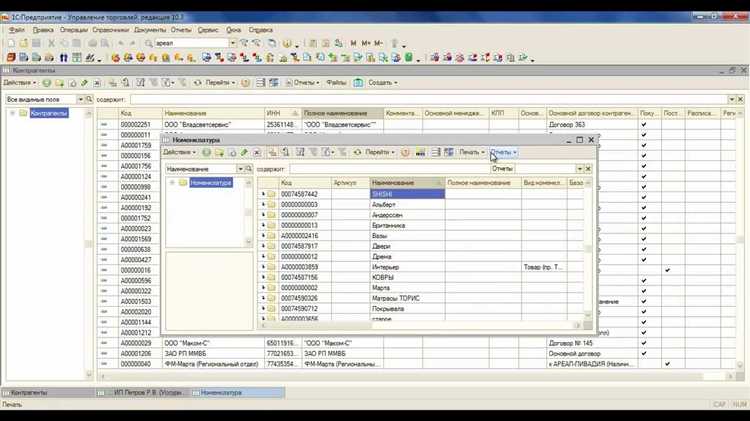Open the Справочники menu

click(x=110, y=30)
